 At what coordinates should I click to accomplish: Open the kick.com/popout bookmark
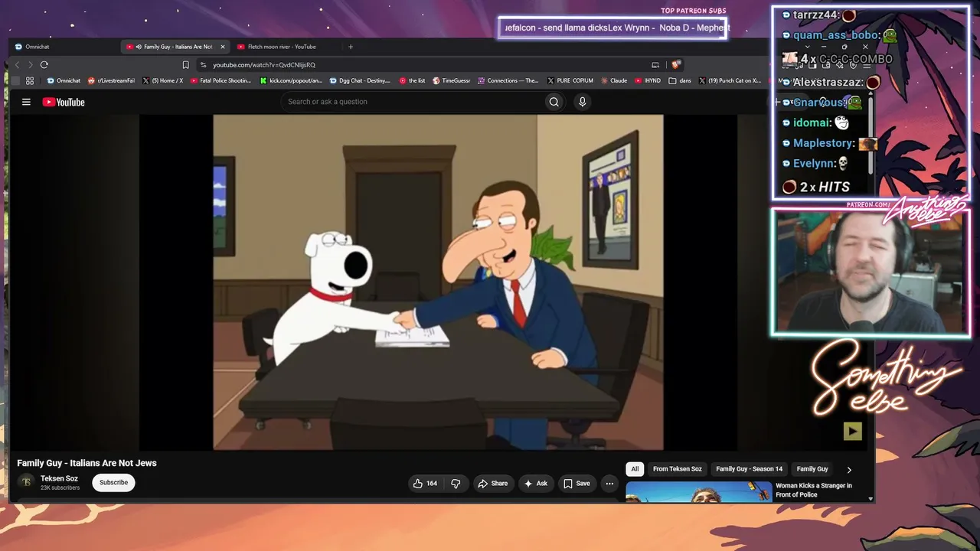point(292,80)
